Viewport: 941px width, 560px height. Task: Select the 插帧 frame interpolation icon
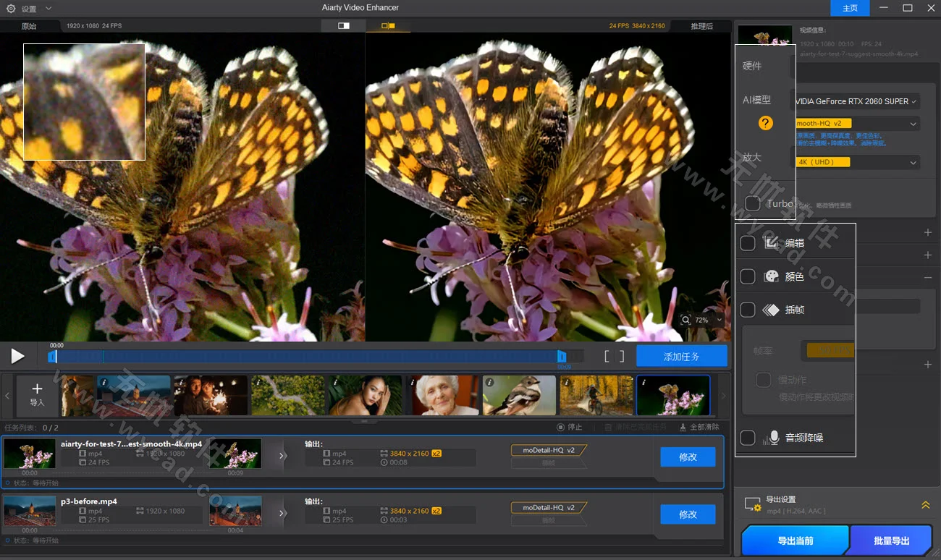coord(772,309)
